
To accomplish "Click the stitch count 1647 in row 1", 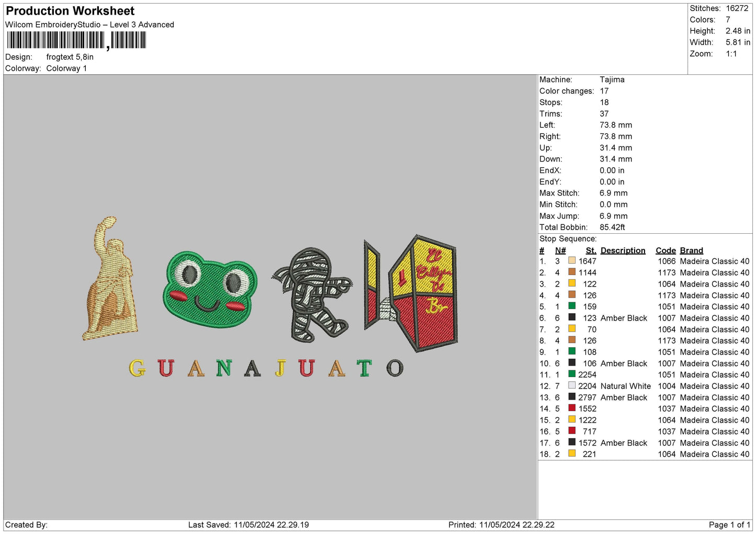I will point(587,261).
